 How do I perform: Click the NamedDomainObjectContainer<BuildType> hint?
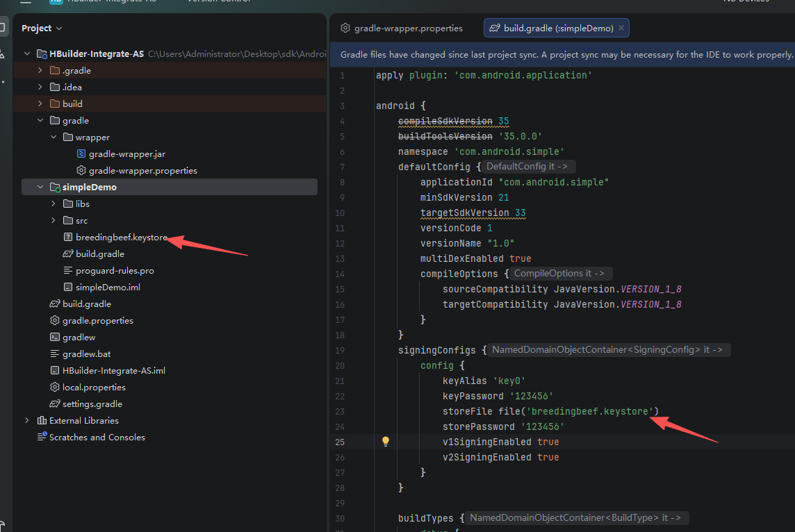(577, 518)
